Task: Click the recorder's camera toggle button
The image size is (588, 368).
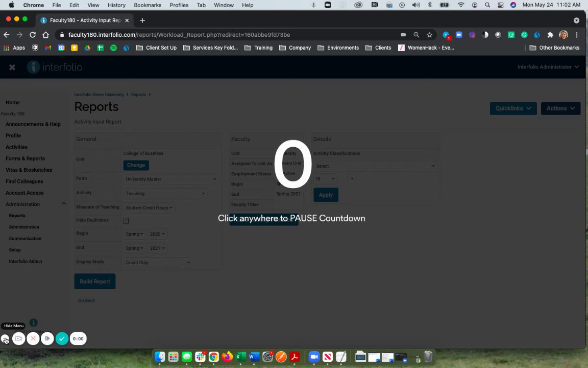Action: 19,339
